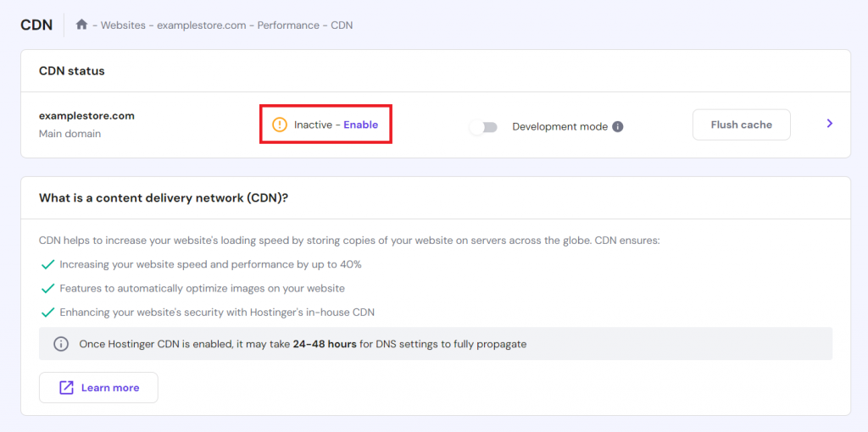The image size is (868, 432).
Task: Click the checkmark beside website security line
Action: pos(47,312)
